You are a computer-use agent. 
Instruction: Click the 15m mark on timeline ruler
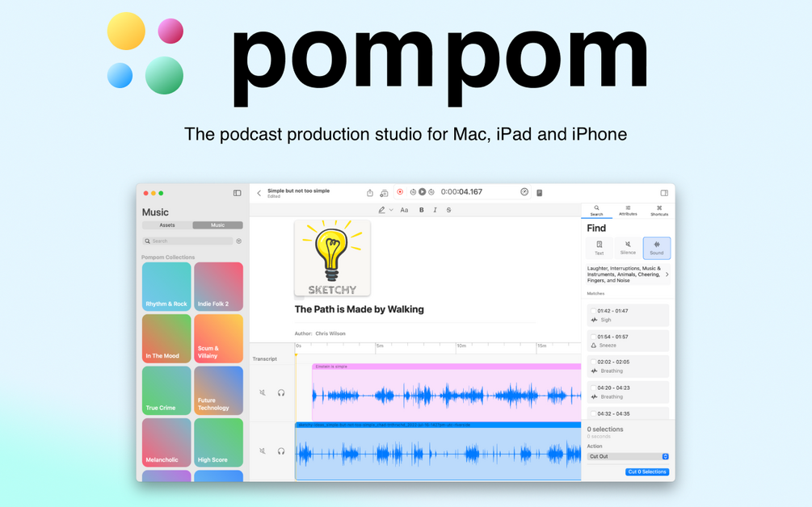pyautogui.click(x=541, y=346)
